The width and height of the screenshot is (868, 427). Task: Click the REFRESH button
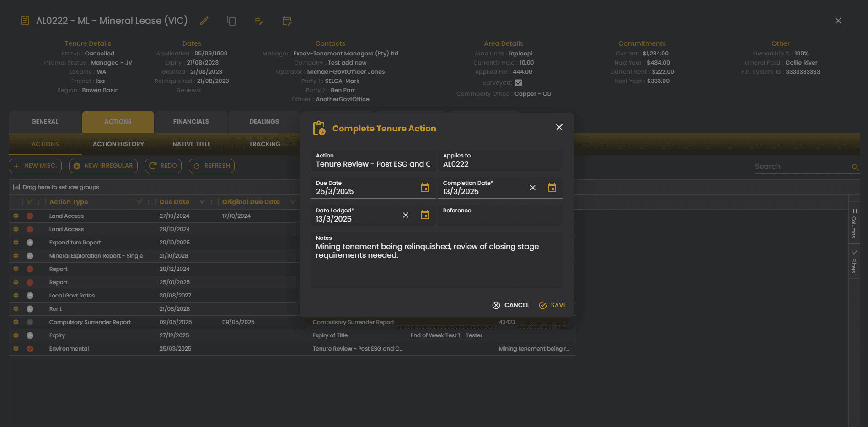tap(212, 166)
